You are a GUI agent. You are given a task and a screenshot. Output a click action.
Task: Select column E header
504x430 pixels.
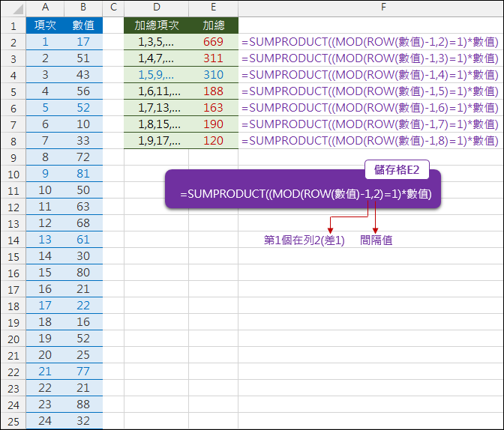(x=214, y=7)
